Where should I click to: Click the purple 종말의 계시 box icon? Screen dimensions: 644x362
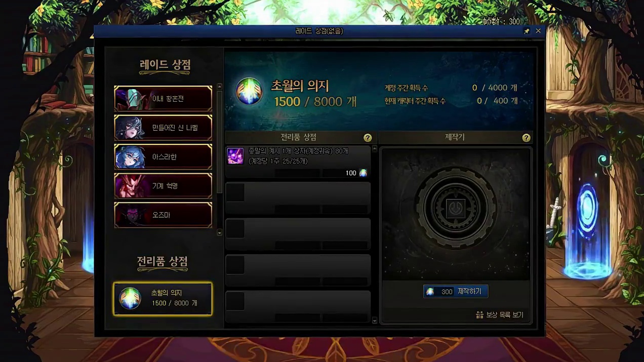pos(235,156)
